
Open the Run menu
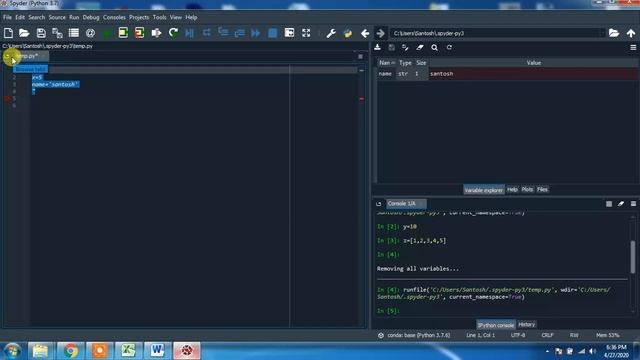click(x=74, y=17)
